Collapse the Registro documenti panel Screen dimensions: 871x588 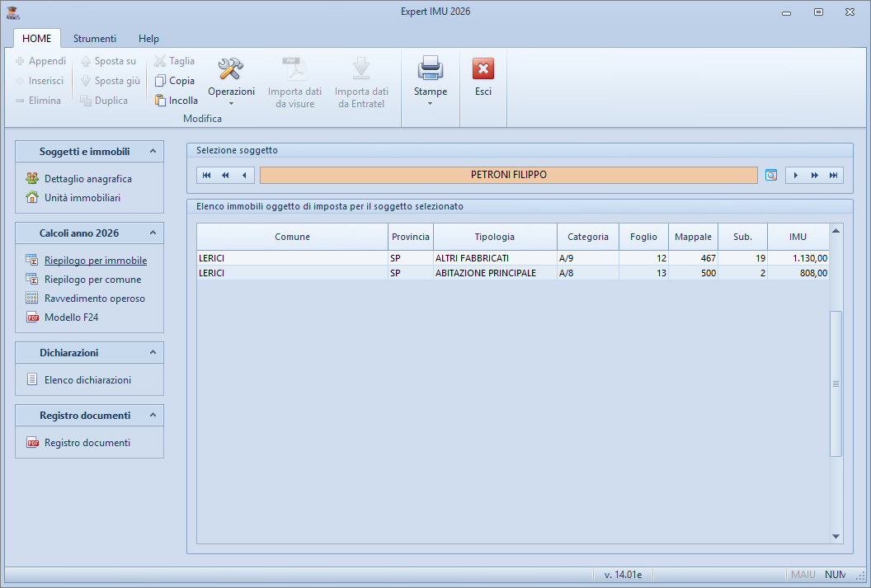(152, 416)
